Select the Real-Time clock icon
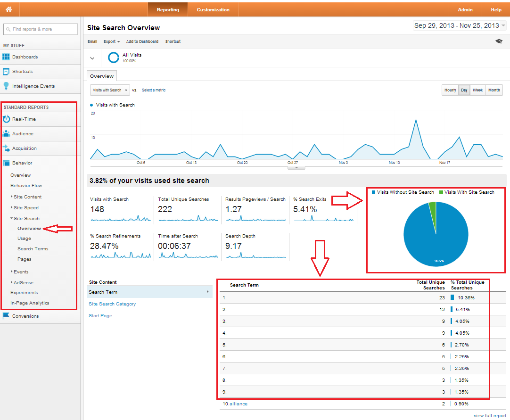 click(6, 119)
